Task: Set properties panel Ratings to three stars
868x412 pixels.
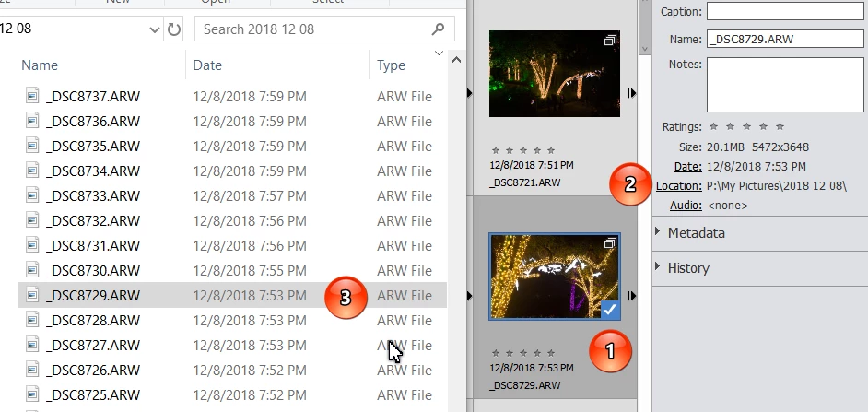Action: point(746,127)
